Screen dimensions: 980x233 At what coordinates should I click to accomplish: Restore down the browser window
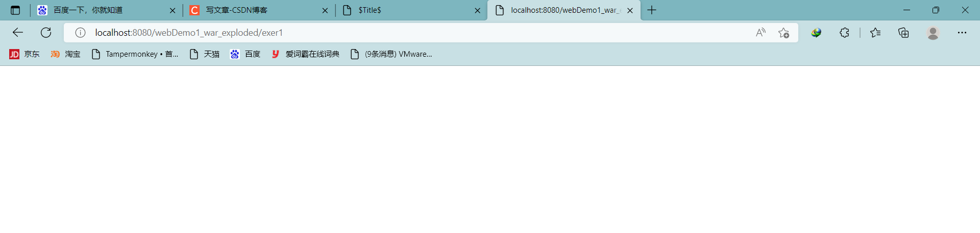[x=936, y=10]
